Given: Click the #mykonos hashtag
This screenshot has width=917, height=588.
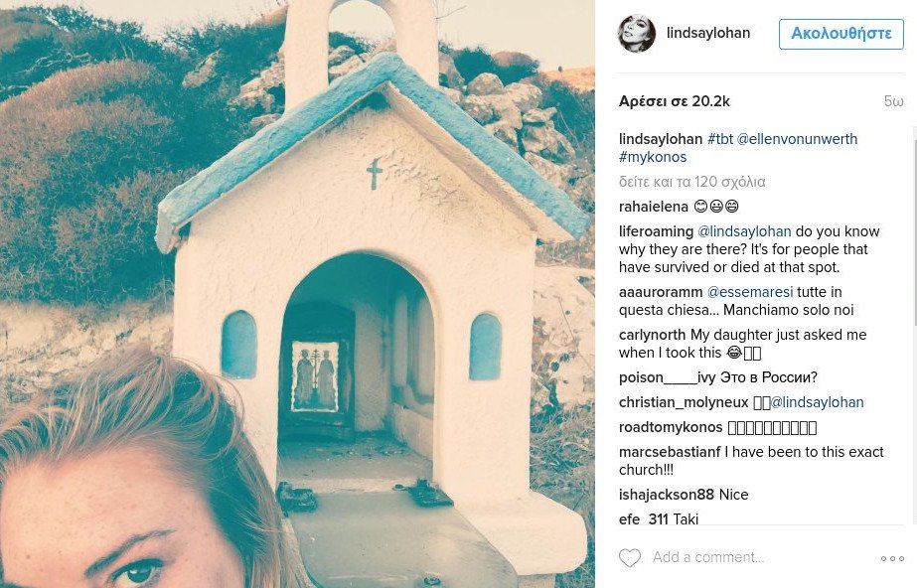Looking at the screenshot, I should click(x=653, y=157).
